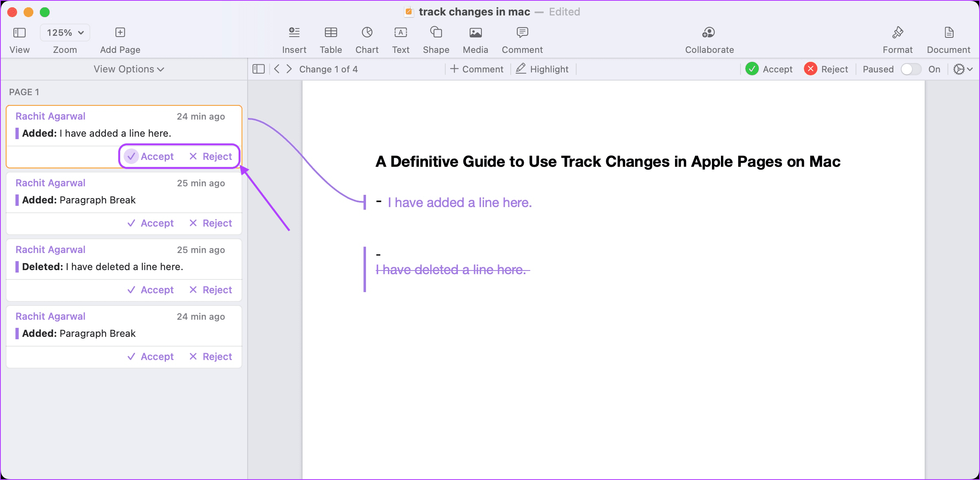Image resolution: width=980 pixels, height=480 pixels.
Task: Click the red Reject button in review bar
Action: [x=826, y=69]
